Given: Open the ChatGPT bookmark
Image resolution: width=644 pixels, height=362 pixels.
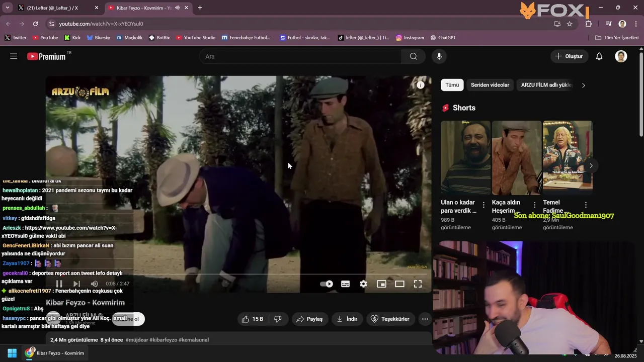Looking at the screenshot, I should click(x=443, y=38).
